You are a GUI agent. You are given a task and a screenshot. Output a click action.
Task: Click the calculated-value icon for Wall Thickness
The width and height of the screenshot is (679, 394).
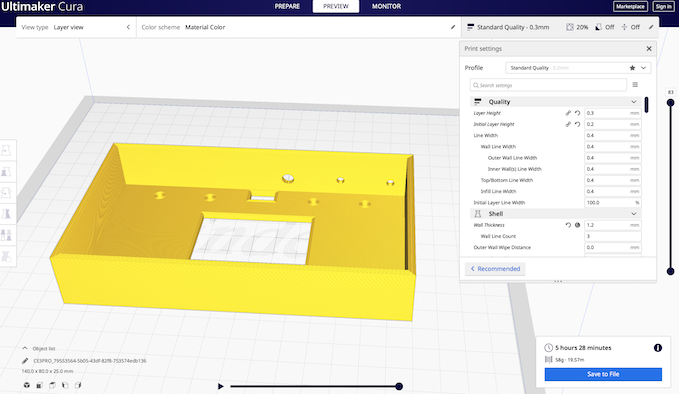click(577, 225)
